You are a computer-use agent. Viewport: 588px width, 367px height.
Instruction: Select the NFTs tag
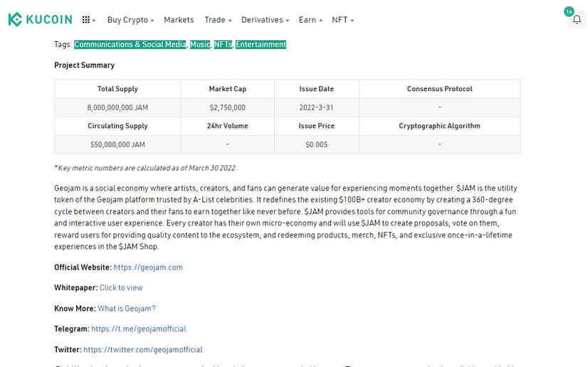[x=223, y=45]
